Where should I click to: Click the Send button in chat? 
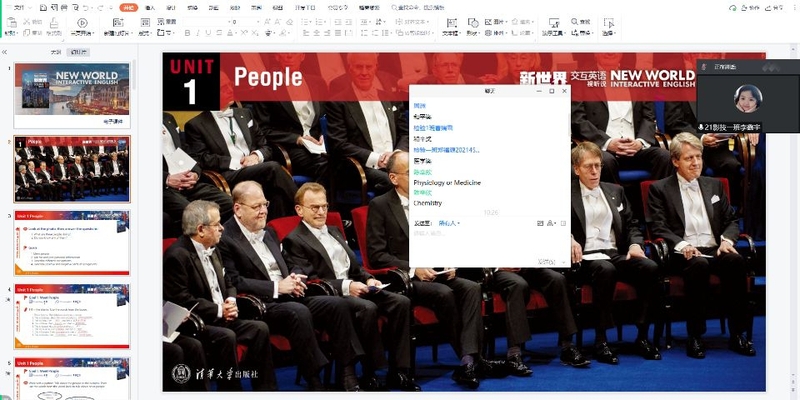[x=546, y=262]
